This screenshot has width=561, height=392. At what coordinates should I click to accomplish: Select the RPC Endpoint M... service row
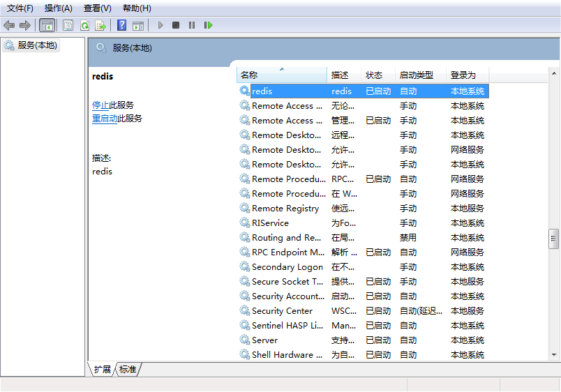tap(363, 252)
